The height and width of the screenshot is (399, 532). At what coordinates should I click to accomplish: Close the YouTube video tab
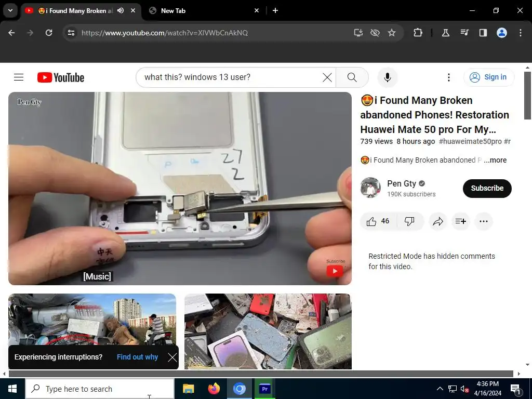(133, 10)
